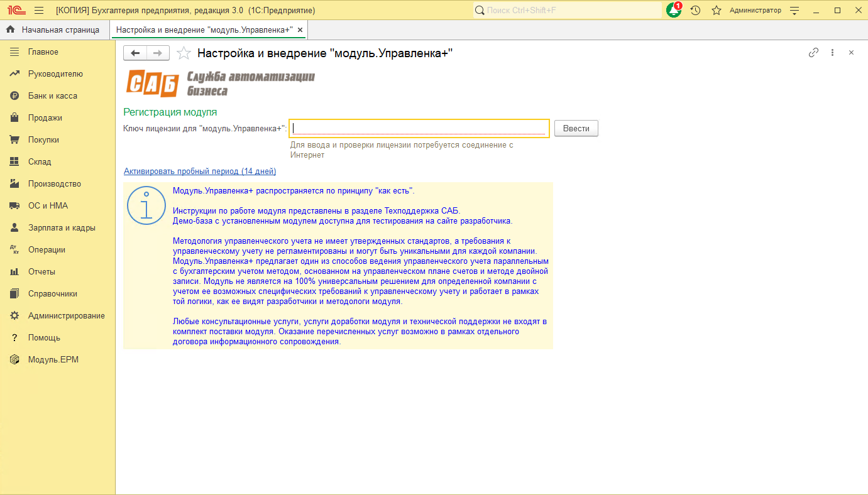
Task: Open the history clock icon
Action: tap(695, 10)
